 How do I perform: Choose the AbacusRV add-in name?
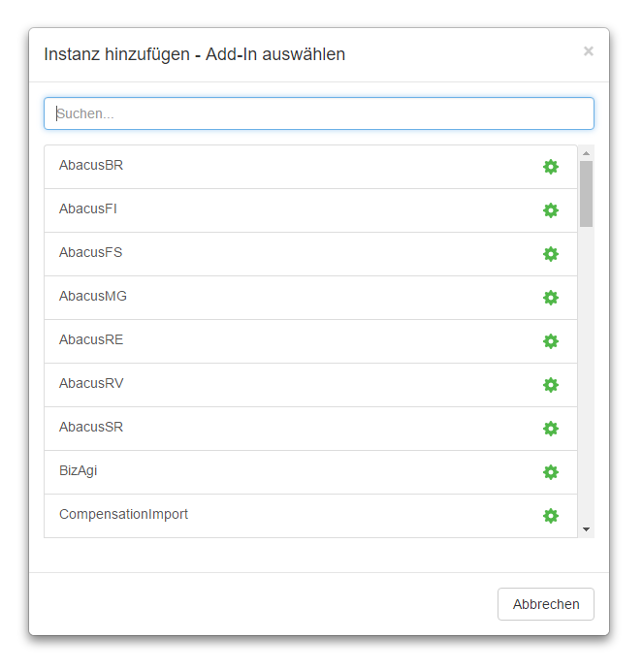pyautogui.click(x=91, y=383)
